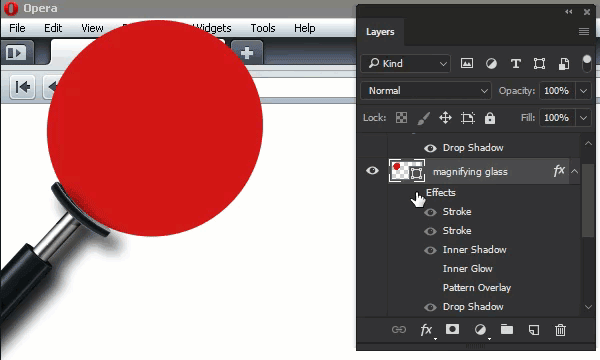Toggle Opera's panel sidebar button
Image resolution: width=600 pixels, height=360 pixels.
pyautogui.click(x=16, y=52)
